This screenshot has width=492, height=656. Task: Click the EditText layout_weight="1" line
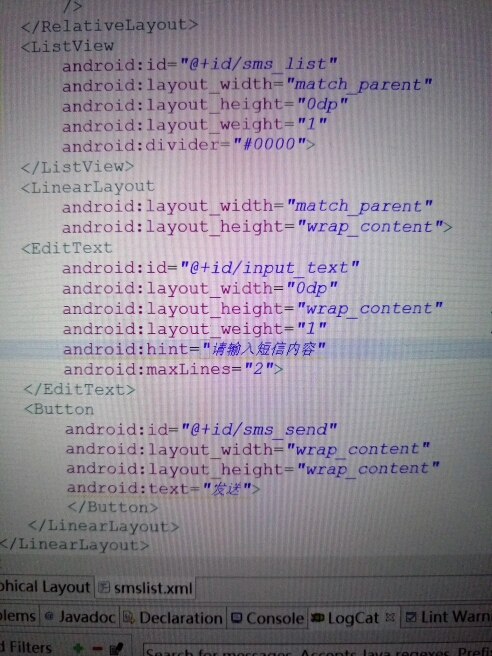coord(195,329)
